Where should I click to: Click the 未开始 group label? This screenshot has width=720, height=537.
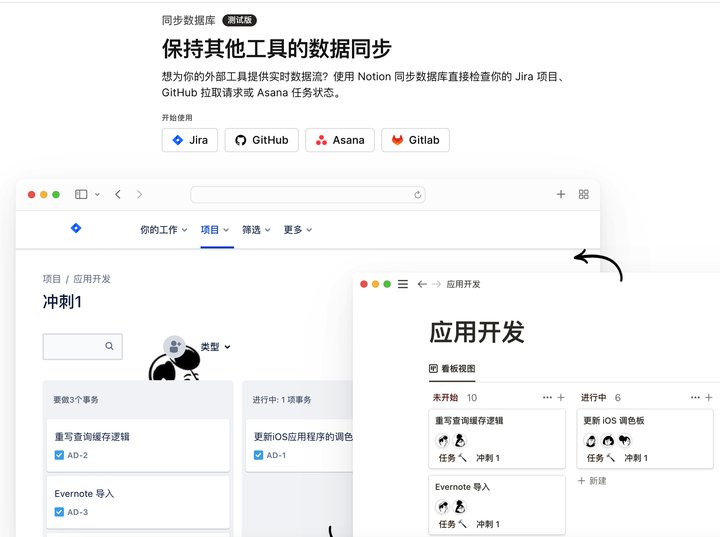[445, 397]
